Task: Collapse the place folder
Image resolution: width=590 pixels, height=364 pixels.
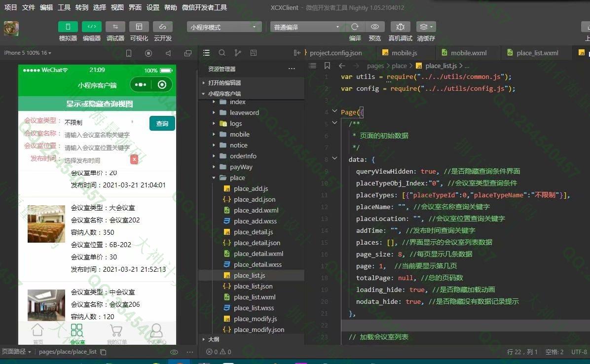Action: (237, 178)
